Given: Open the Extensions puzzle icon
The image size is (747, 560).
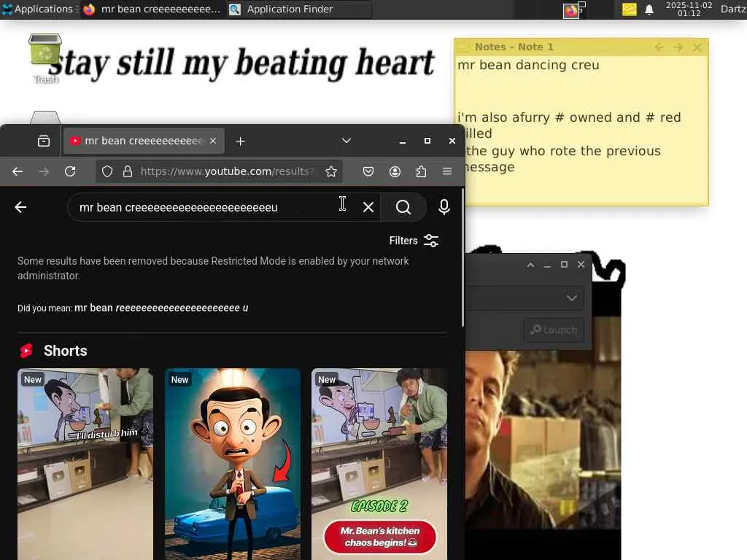Looking at the screenshot, I should 421,171.
